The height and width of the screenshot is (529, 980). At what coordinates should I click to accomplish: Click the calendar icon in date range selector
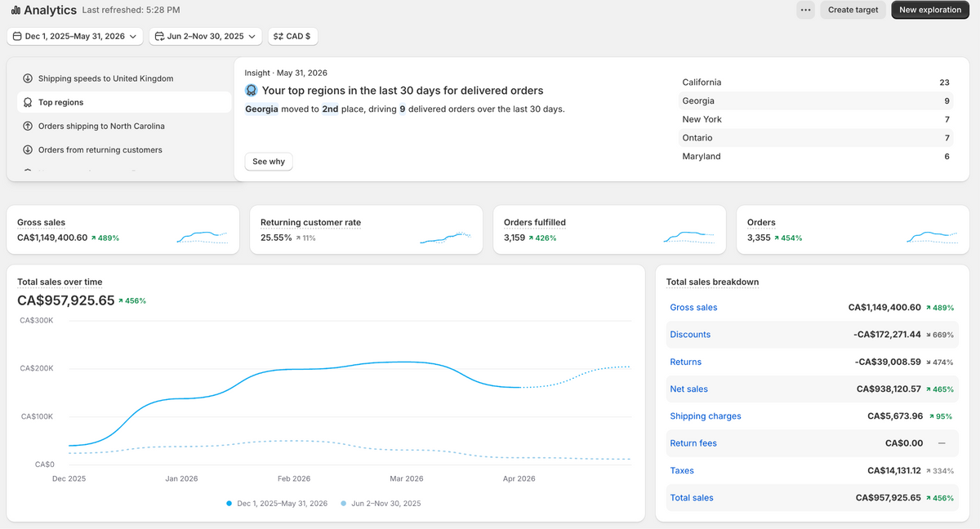17,37
